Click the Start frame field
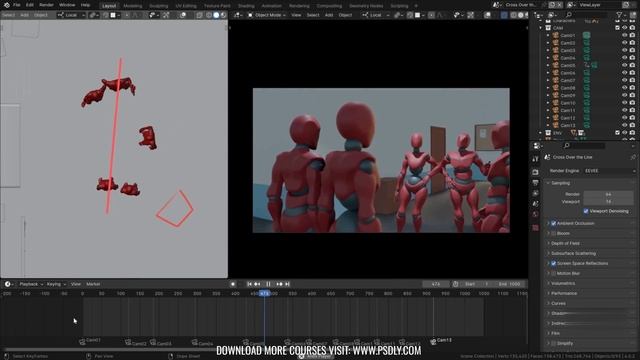Image resolution: width=640 pixels, height=360 pixels. [x=477, y=284]
